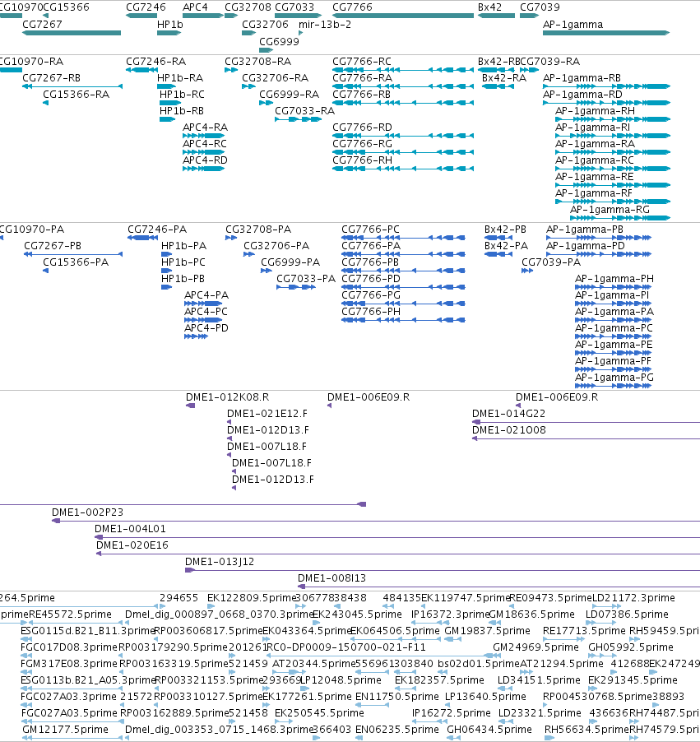This screenshot has height=742, width=700.
Task: Select transcript Bx42-RA
Action: 504,78
